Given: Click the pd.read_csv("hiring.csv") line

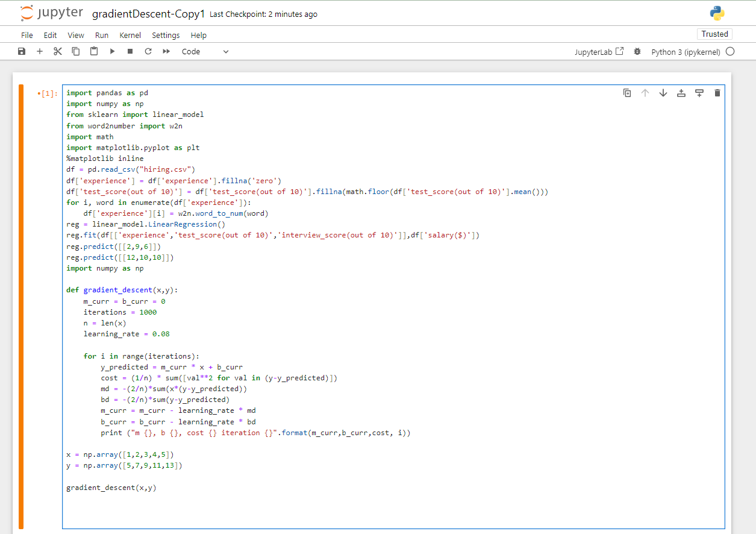Looking at the screenshot, I should tap(131, 169).
